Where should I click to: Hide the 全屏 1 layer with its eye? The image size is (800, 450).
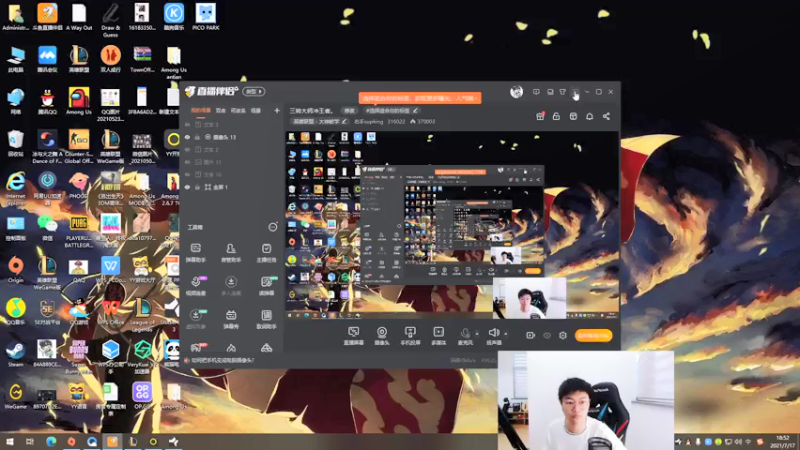(187, 187)
